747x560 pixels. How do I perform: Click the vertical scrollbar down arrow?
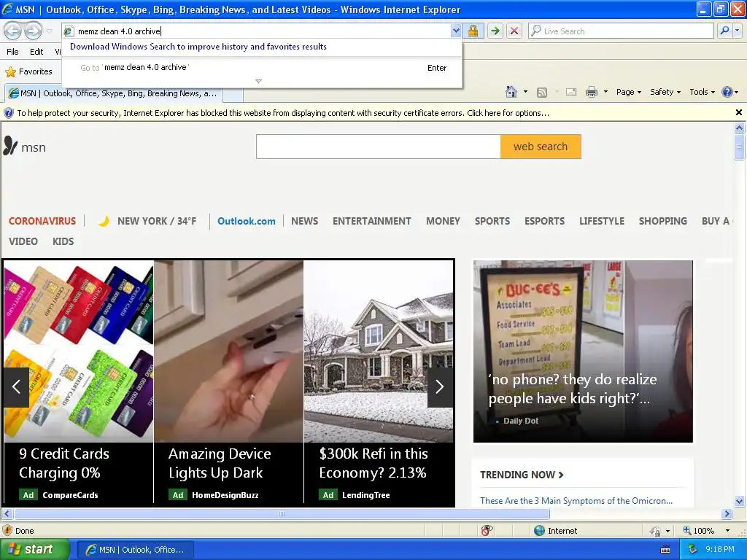coord(739,501)
